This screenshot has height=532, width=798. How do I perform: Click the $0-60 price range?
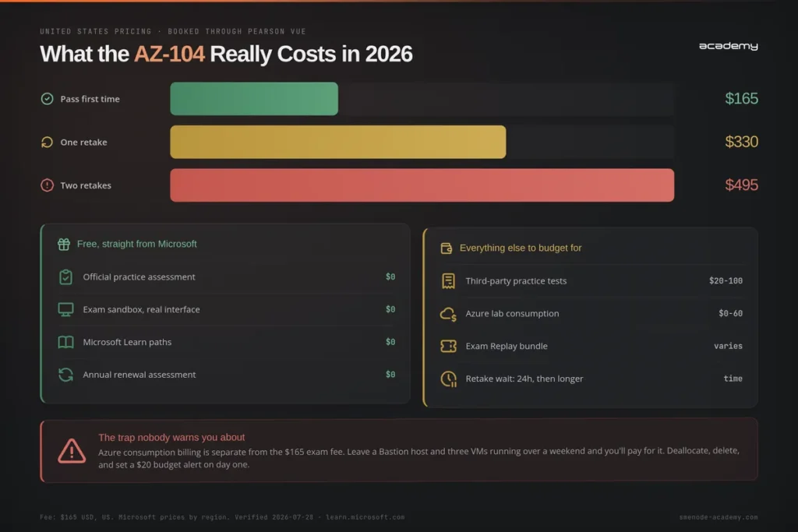click(x=731, y=313)
